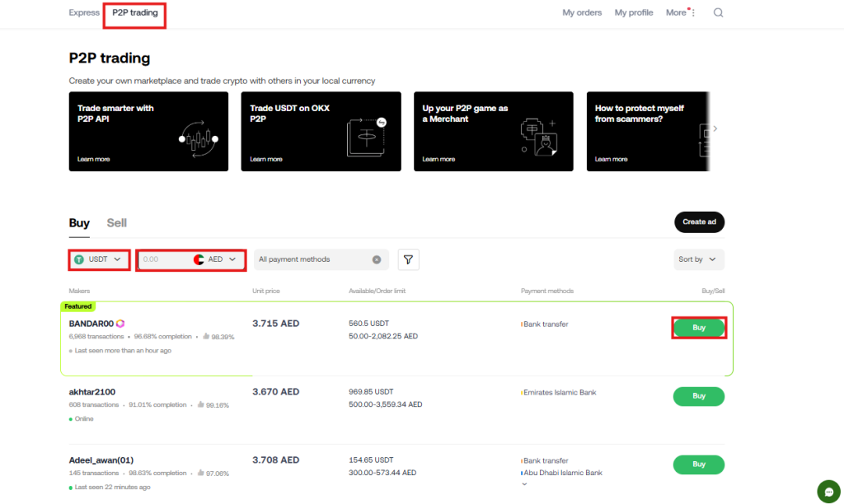Clear the All payment methods filter
844x504 pixels.
377,259
